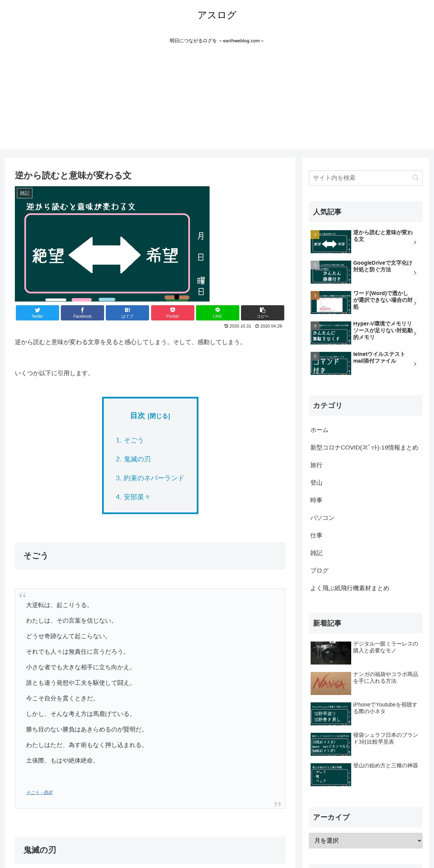Click the search magnifier icon

click(x=415, y=178)
